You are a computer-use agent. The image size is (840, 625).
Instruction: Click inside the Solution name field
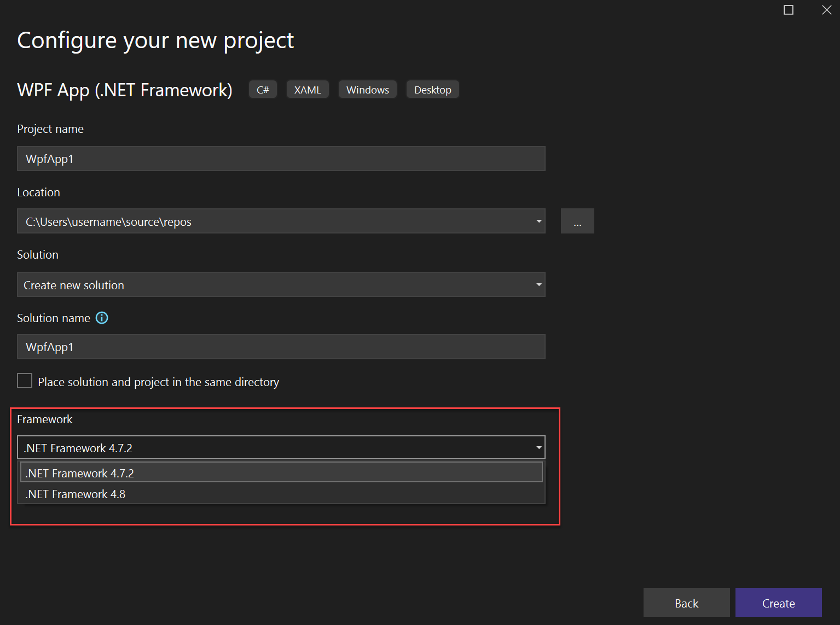(281, 347)
